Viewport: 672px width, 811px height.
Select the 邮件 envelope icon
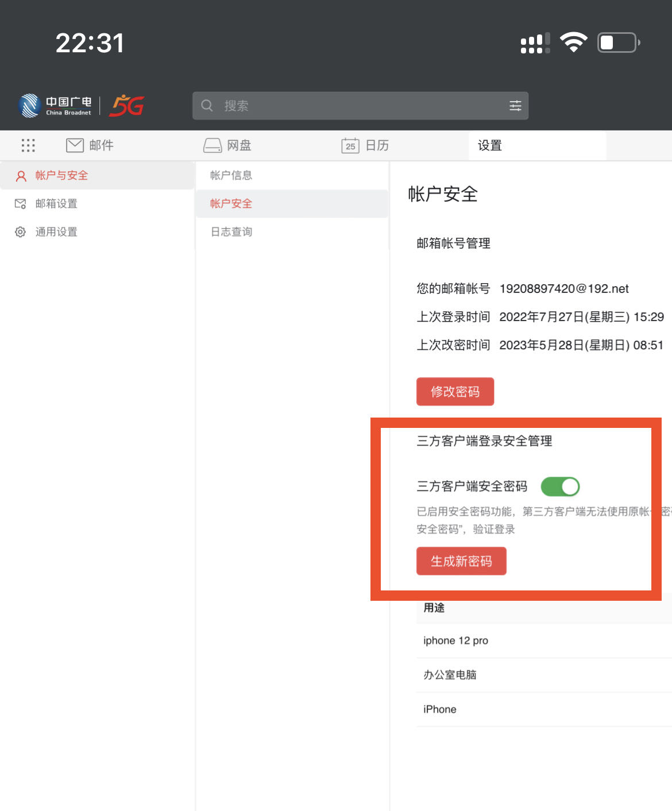tap(74, 145)
